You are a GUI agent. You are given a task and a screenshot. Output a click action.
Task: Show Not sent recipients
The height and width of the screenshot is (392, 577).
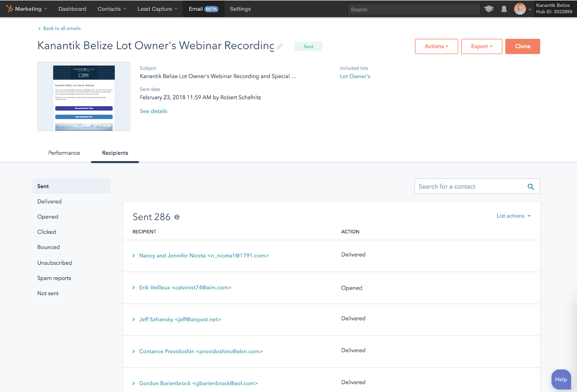[48, 294]
